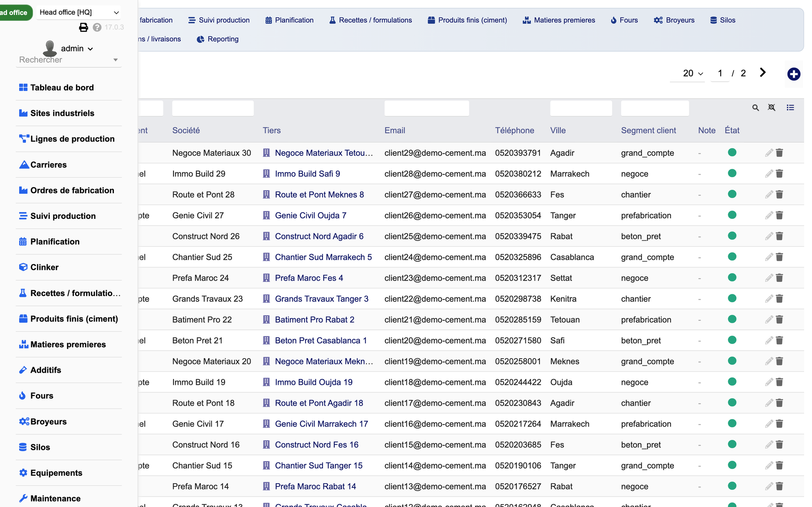This screenshot has width=812, height=507.
Task: Delete the Negoce Materiaux 20 row
Action: pyautogui.click(x=779, y=361)
